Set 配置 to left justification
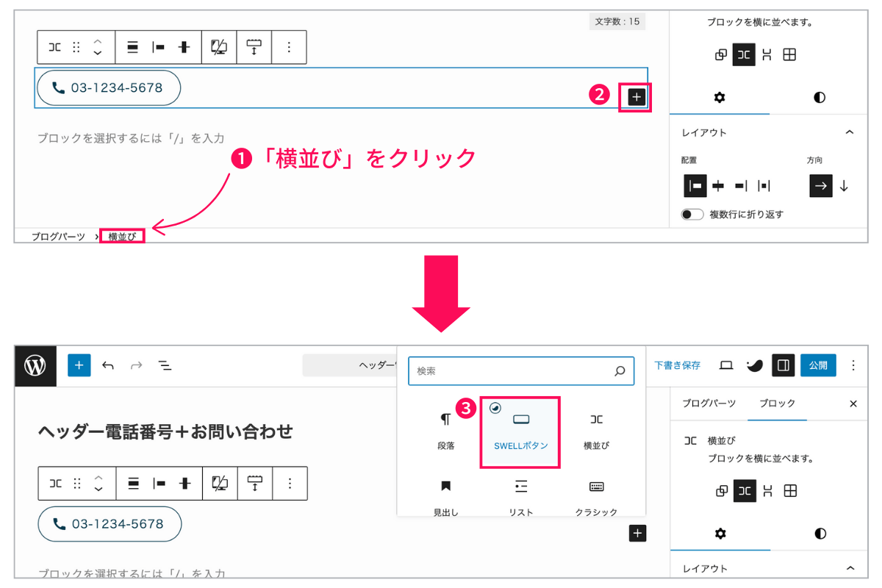 (x=695, y=186)
